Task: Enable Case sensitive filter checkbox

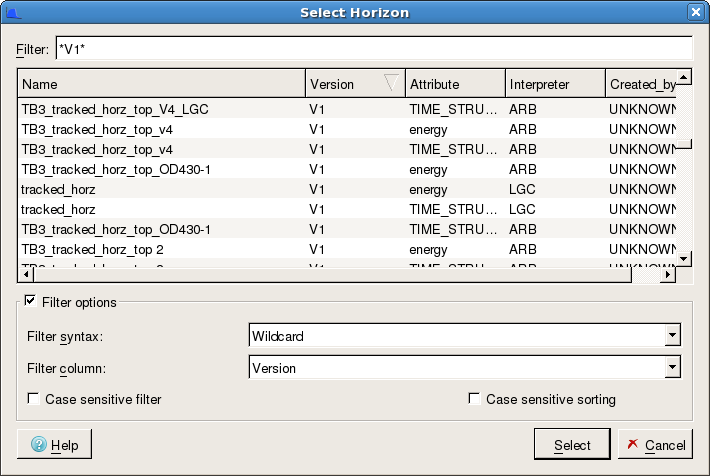Action: point(33,399)
